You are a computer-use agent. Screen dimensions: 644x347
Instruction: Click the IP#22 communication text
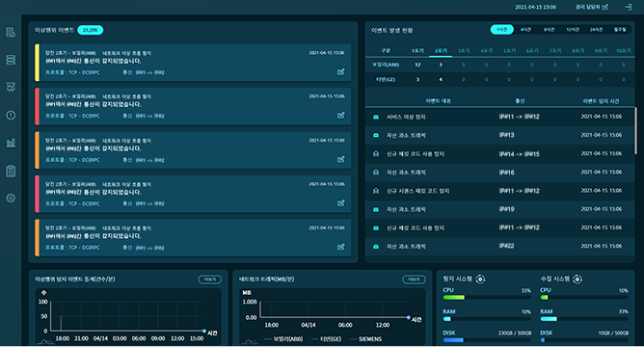click(506, 246)
